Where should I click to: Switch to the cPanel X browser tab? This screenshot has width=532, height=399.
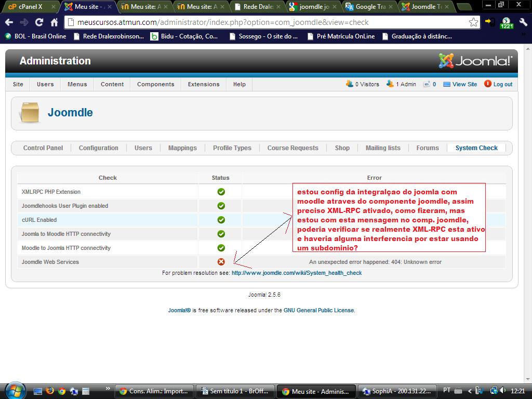pos(29,7)
